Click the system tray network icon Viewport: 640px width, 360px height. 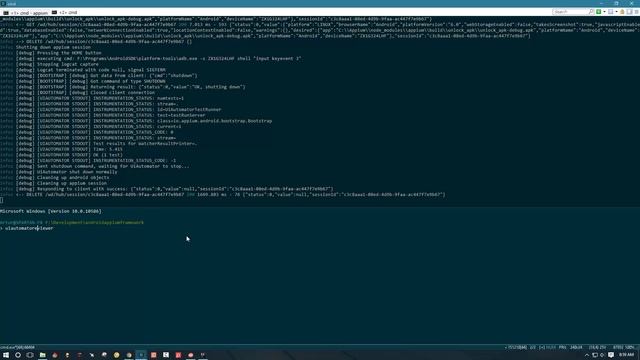point(595,355)
